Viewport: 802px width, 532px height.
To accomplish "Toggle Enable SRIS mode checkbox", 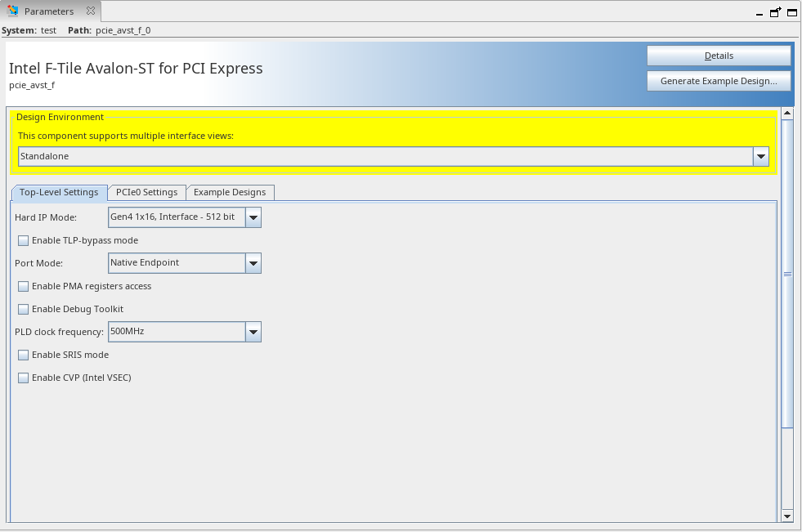I will 23,355.
